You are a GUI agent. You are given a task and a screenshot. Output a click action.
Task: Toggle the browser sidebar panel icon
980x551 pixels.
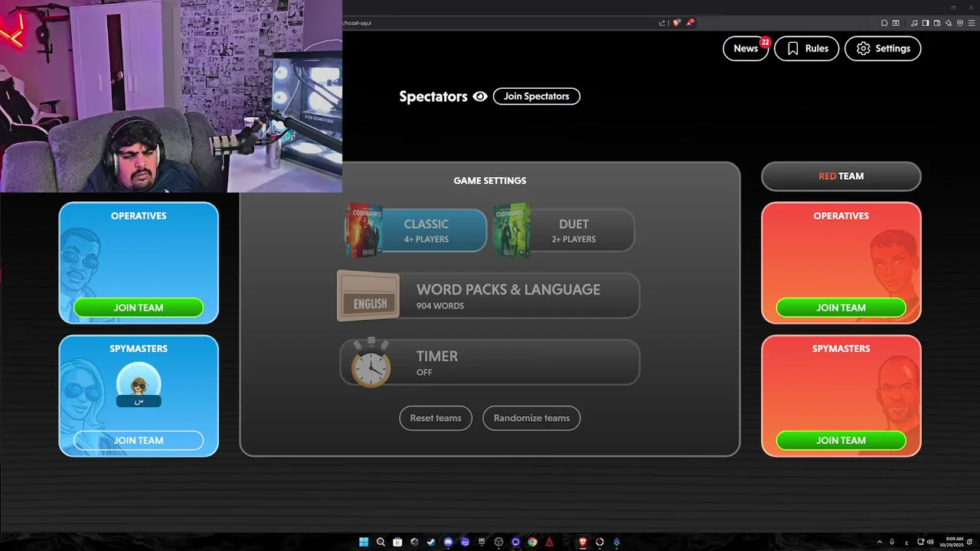coord(926,23)
